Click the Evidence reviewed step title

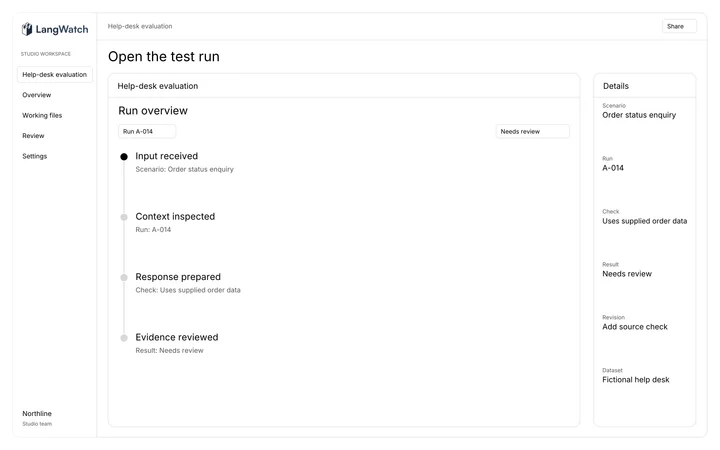pyautogui.click(x=177, y=337)
